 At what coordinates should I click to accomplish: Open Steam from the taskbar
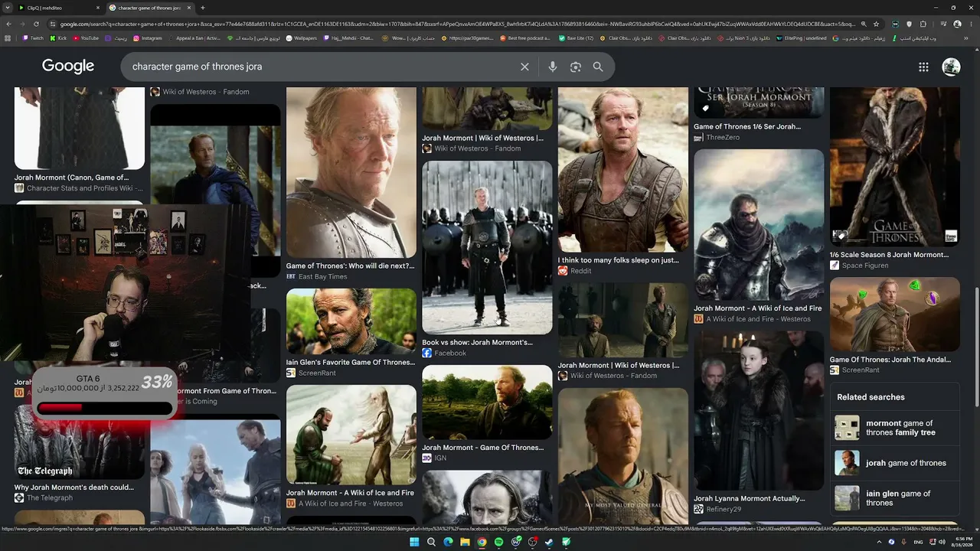549,542
